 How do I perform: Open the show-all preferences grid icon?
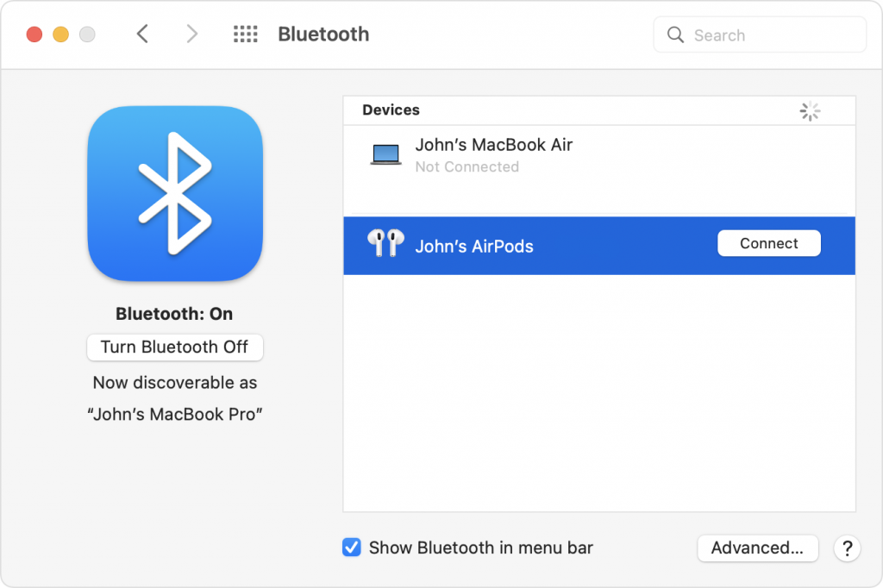[x=246, y=34]
